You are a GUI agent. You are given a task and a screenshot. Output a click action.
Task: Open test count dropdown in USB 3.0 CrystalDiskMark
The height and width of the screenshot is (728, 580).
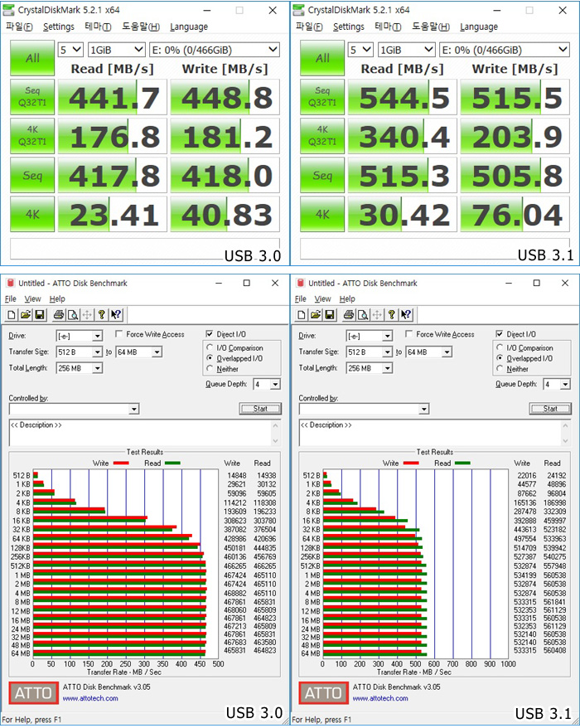pos(70,50)
